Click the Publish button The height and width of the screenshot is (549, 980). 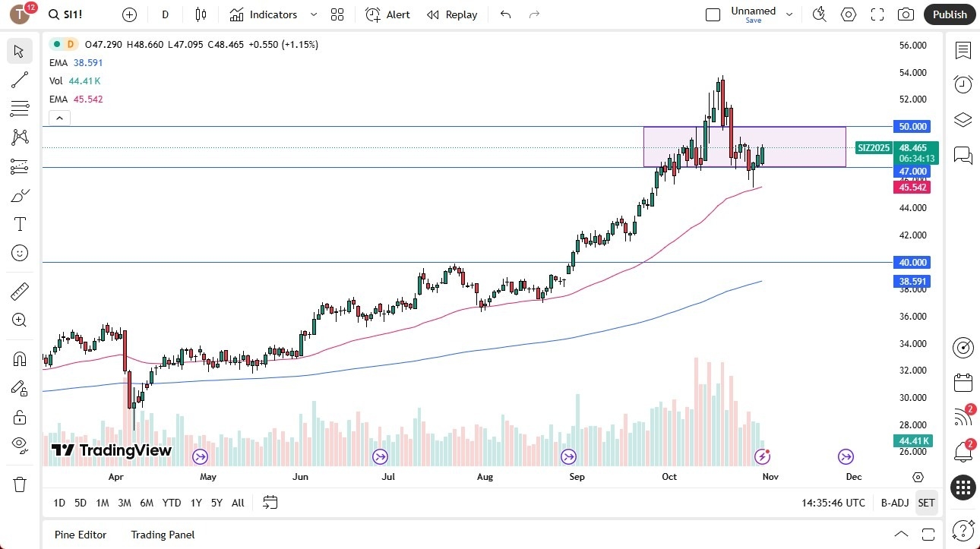point(949,14)
